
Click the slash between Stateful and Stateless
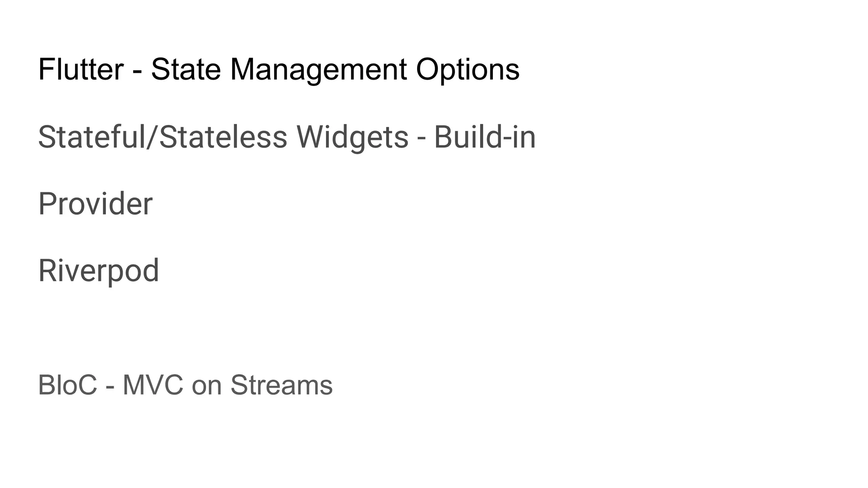click(x=153, y=137)
